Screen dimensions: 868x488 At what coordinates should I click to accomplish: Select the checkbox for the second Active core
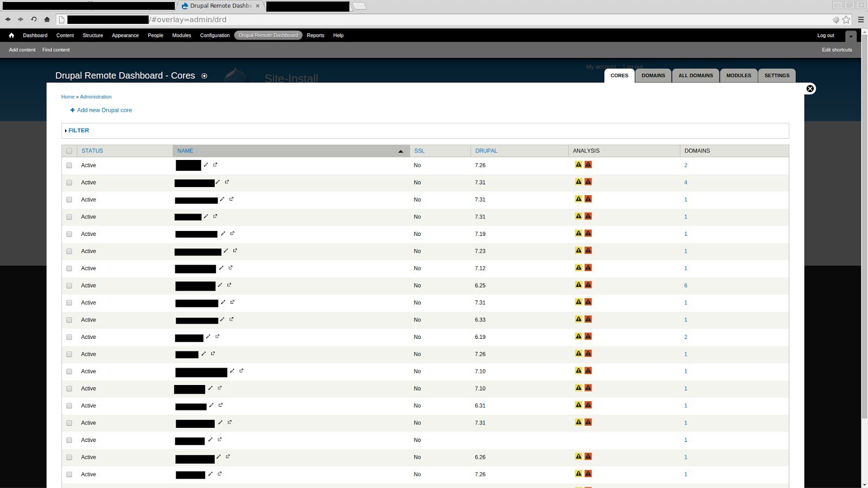point(69,183)
